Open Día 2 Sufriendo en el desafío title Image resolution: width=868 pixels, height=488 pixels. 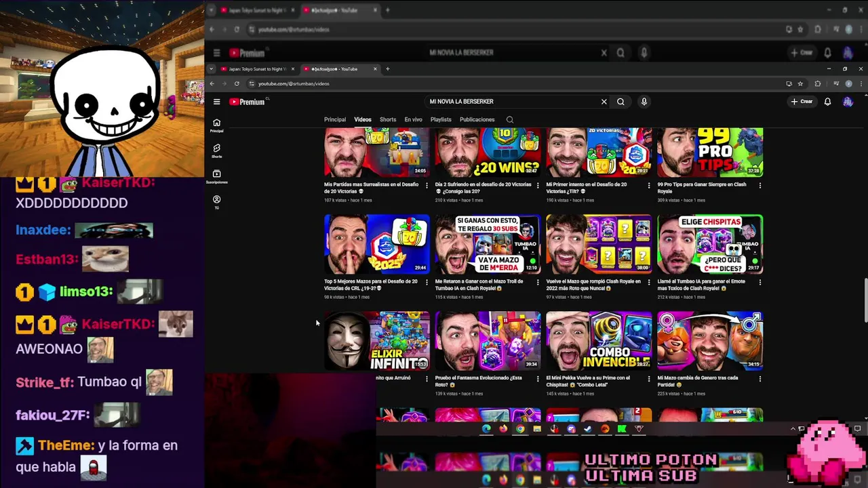[483, 188]
